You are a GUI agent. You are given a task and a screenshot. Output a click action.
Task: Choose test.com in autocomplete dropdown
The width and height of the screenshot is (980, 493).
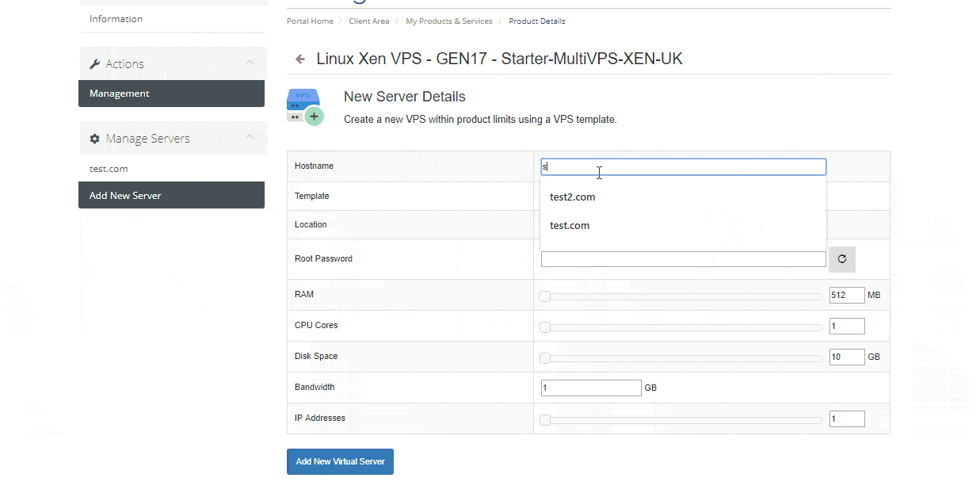pos(570,226)
